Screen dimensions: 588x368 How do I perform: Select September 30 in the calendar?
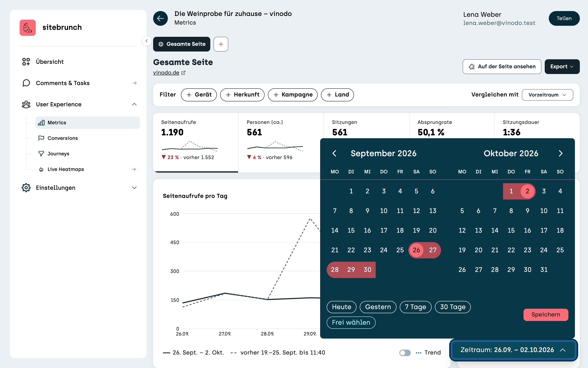(x=367, y=270)
